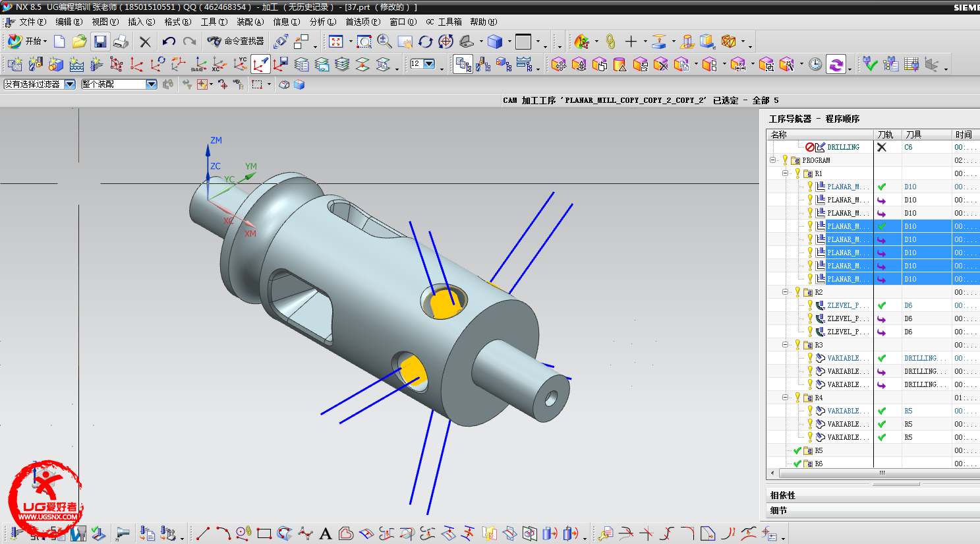Save the part with the floppy disk icon

click(100, 42)
